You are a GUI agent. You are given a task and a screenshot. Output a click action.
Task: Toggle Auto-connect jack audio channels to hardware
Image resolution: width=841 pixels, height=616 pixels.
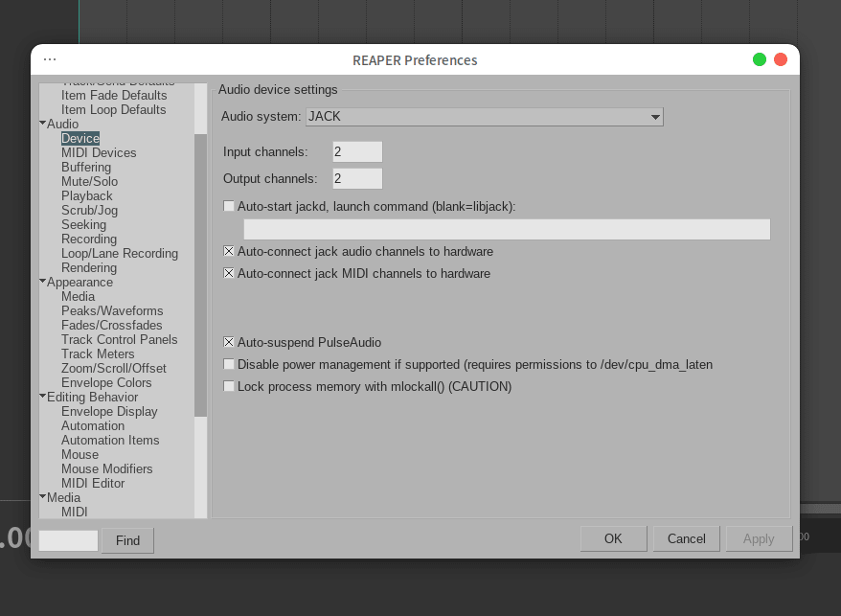[229, 251]
